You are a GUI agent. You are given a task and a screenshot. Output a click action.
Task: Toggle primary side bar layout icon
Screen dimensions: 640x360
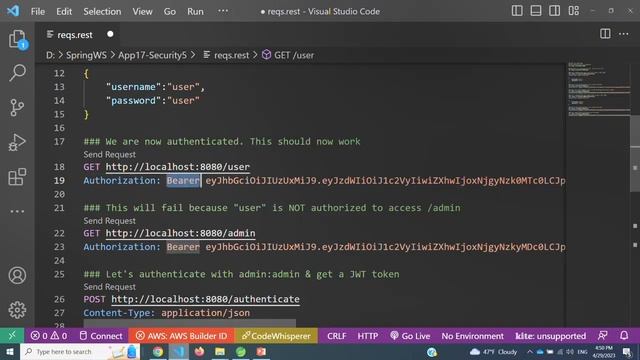pyautogui.click(x=517, y=11)
